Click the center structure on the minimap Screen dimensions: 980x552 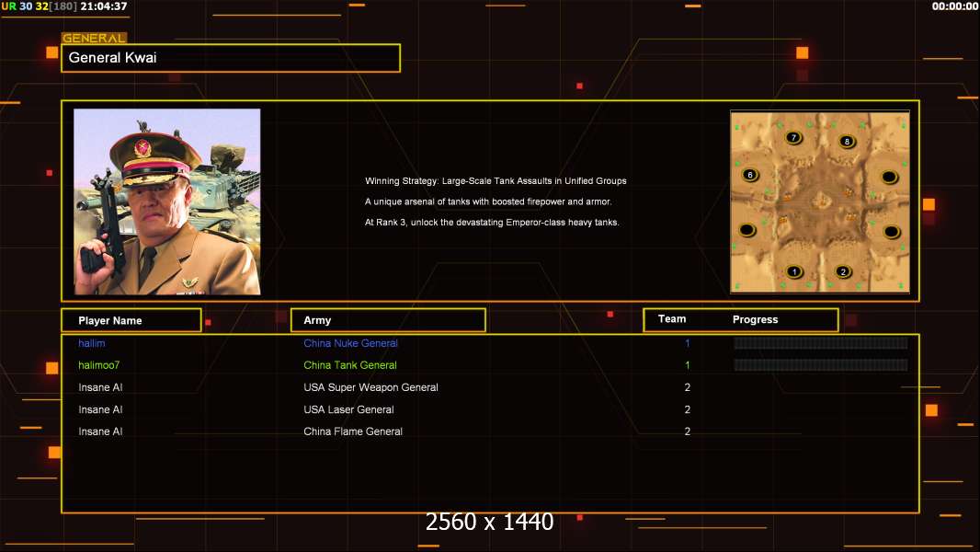819,201
